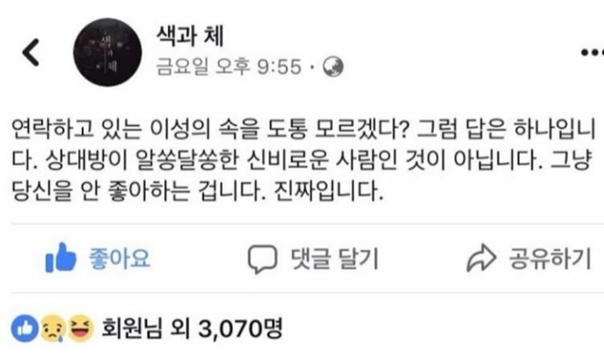
Task: Click the share arrow icon
Action: pyautogui.click(x=482, y=258)
